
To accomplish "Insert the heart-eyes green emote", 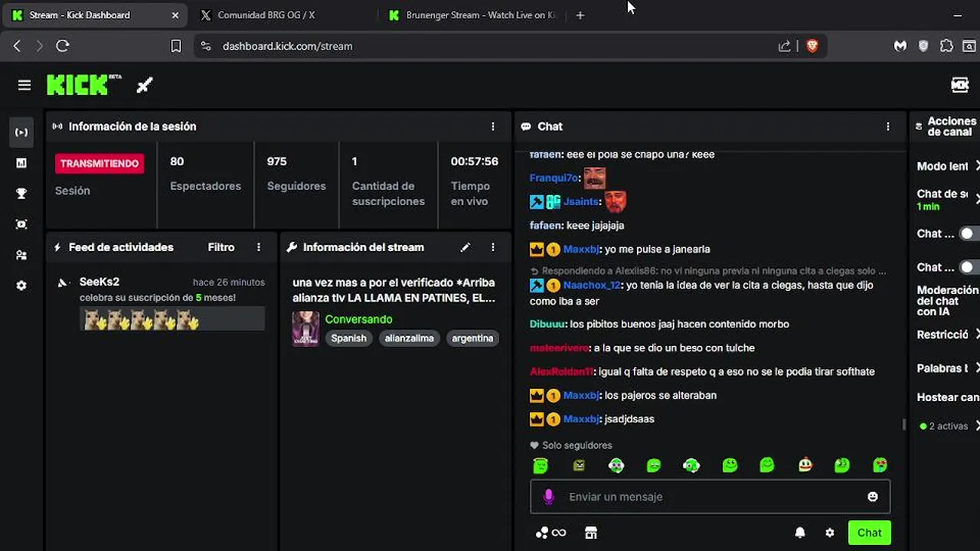I will pyautogui.click(x=880, y=465).
